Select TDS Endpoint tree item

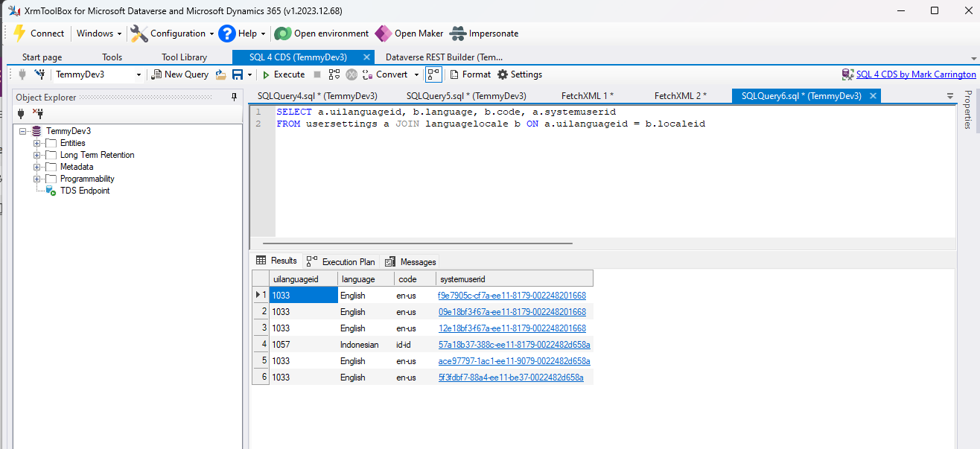pos(84,191)
